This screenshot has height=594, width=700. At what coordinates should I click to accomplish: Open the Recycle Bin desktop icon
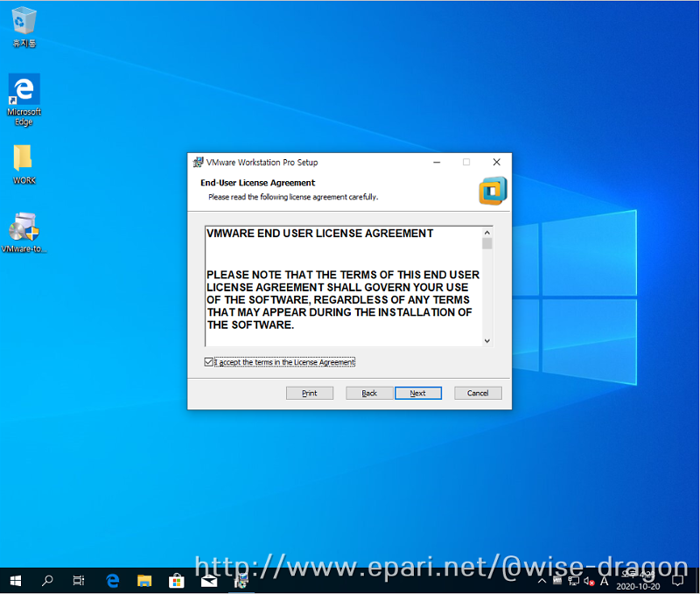pyautogui.click(x=24, y=27)
